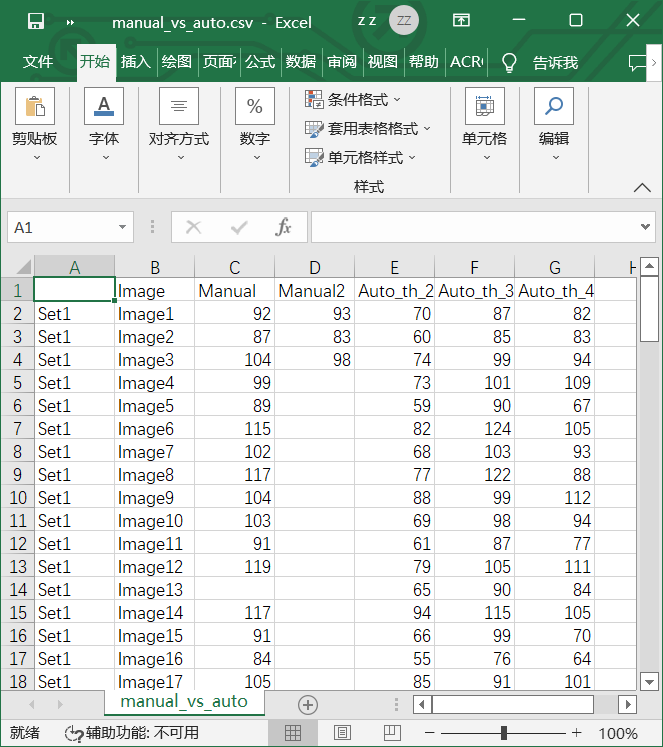Viewport: 663px width, 747px height.
Task: Select the manual_vs_auto sheet tab
Action: (x=184, y=702)
